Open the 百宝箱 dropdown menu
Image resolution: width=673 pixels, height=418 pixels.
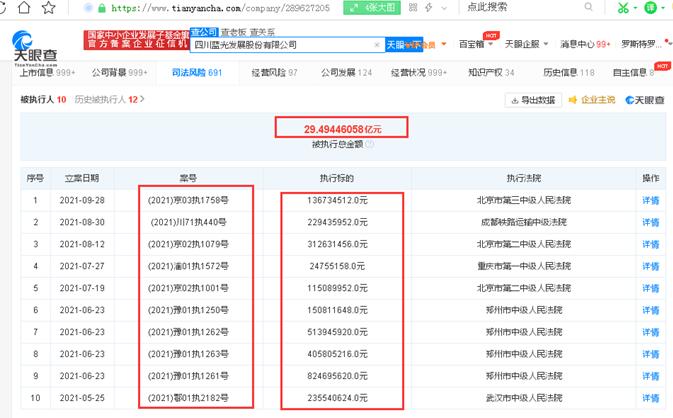pyautogui.click(x=476, y=44)
